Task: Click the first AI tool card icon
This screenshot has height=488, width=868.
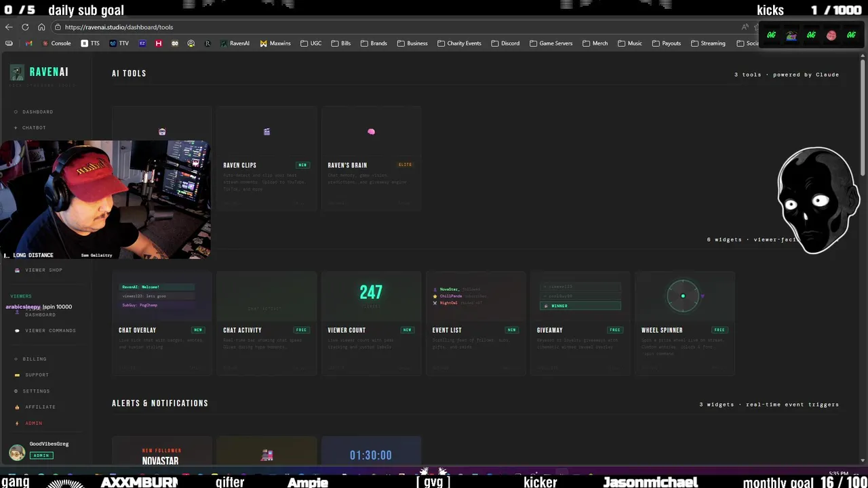Action: pos(162,131)
